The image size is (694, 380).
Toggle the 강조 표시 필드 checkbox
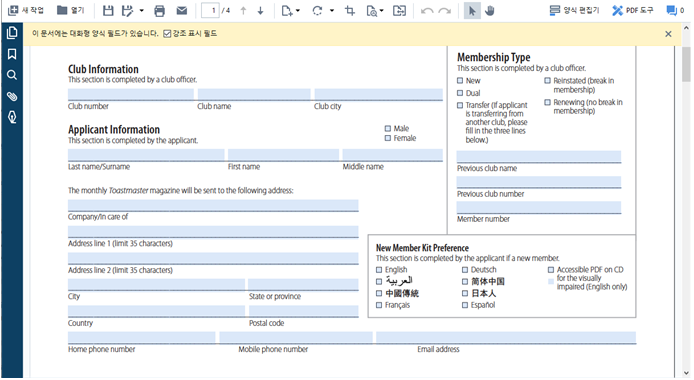(167, 34)
